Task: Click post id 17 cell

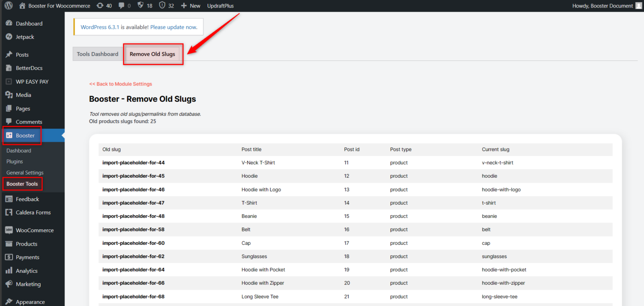Action: tap(347, 243)
